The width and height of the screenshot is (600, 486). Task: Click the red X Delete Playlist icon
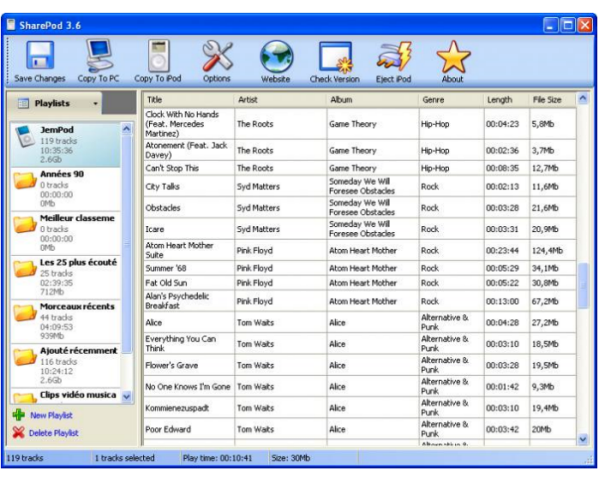click(18, 432)
